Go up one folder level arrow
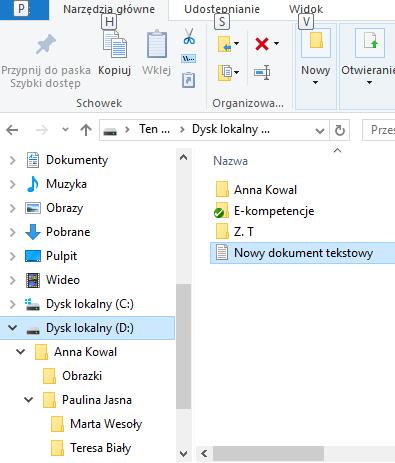The image size is (395, 463). point(86,130)
